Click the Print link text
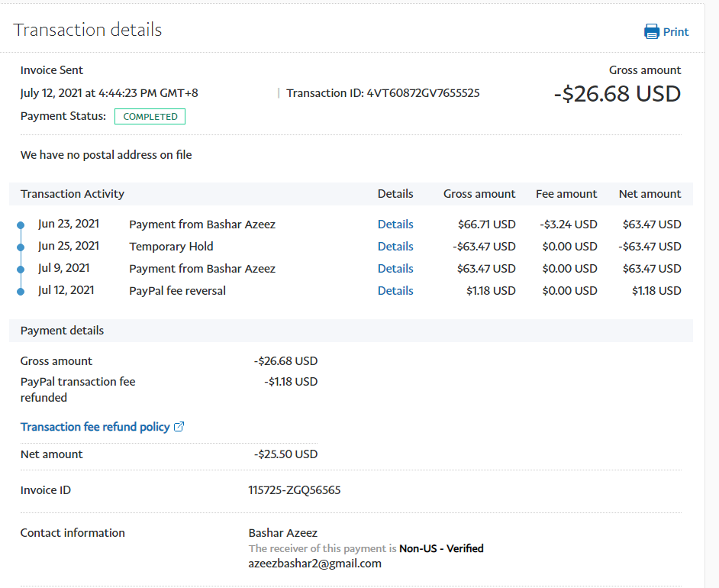The width and height of the screenshot is (719, 588). point(675,32)
